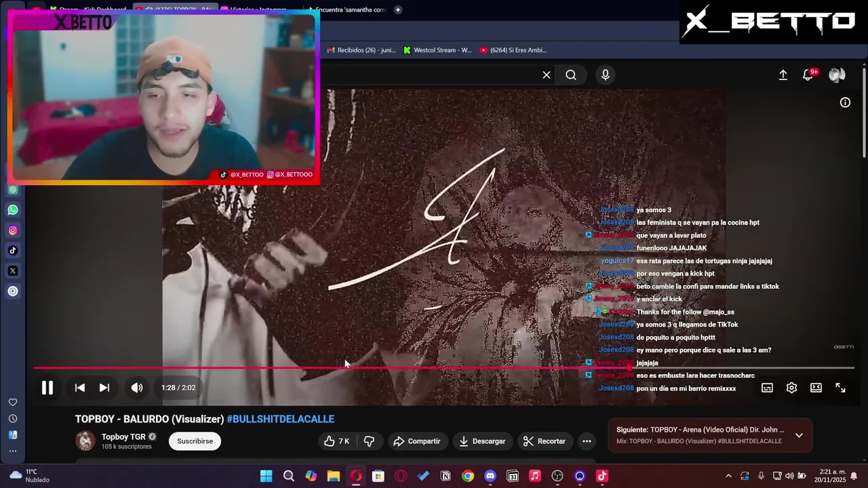Open TikTok in the Opera sidebar
This screenshot has width=868, height=488.
pyautogui.click(x=13, y=251)
